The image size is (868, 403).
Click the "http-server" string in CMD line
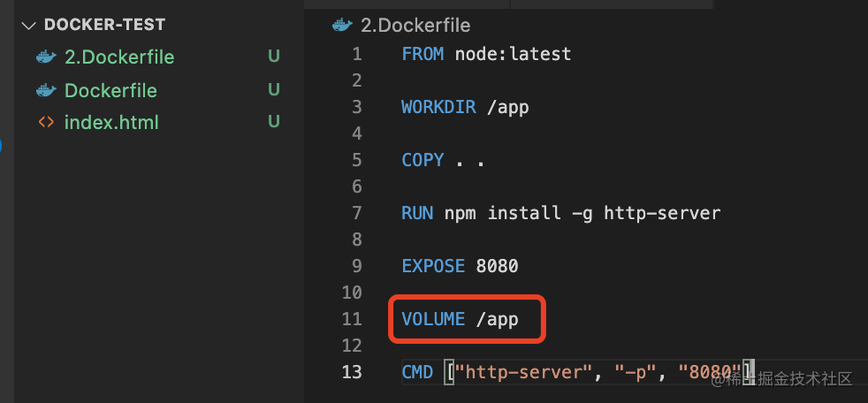pos(522,372)
